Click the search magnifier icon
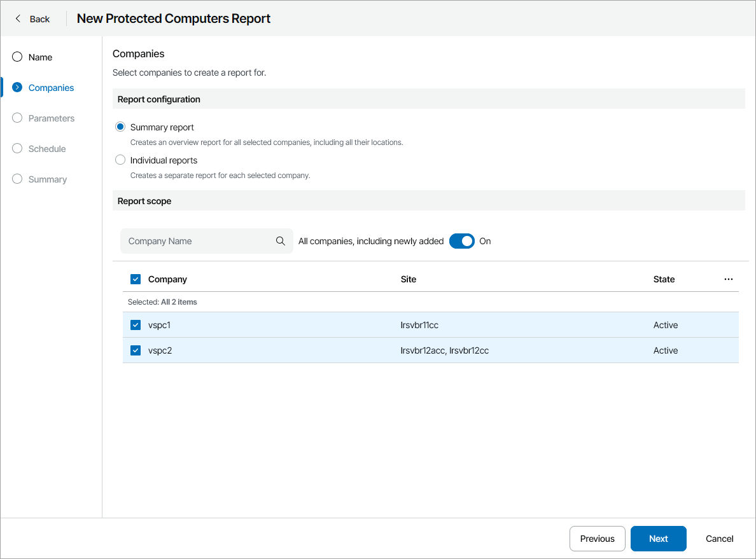Image resolution: width=756 pixels, height=559 pixels. point(281,241)
